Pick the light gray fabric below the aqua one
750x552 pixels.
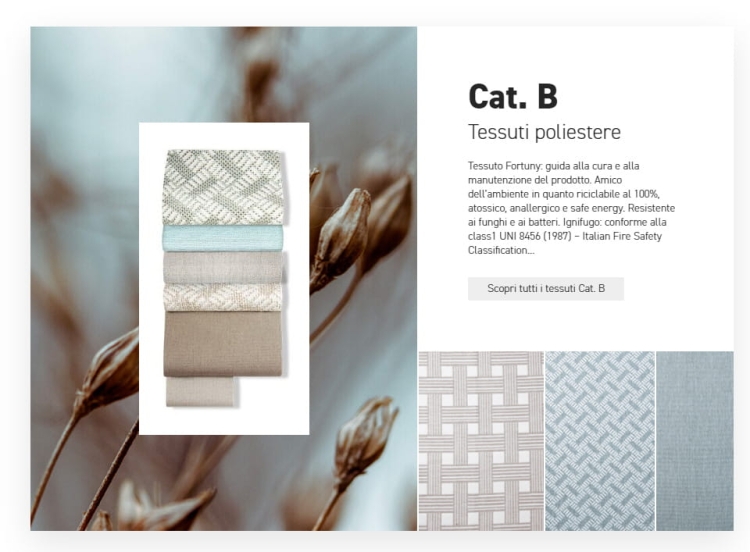click(223, 267)
